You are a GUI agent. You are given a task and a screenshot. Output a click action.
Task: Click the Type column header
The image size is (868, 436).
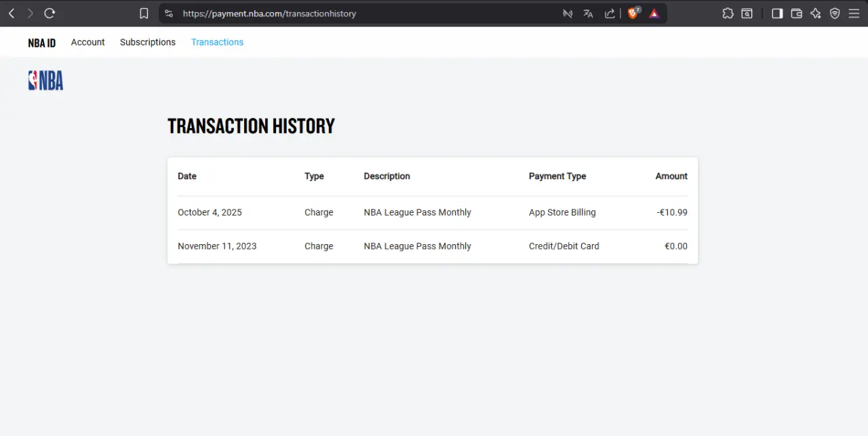click(x=314, y=176)
